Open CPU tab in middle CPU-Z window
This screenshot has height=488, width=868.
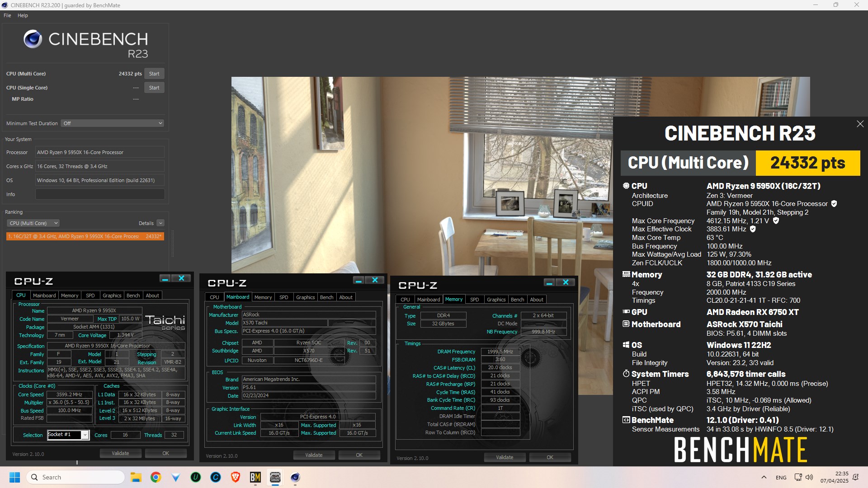214,297
